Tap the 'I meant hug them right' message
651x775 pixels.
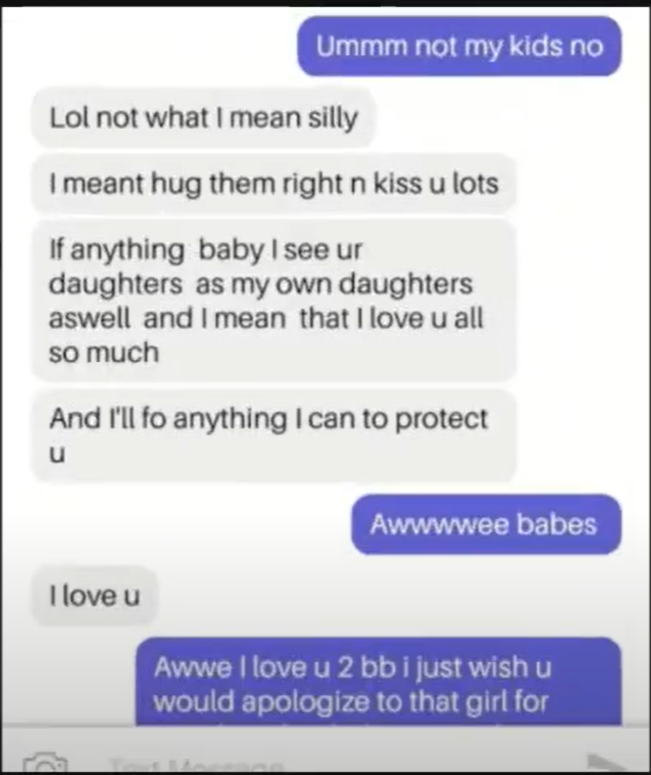(273, 183)
